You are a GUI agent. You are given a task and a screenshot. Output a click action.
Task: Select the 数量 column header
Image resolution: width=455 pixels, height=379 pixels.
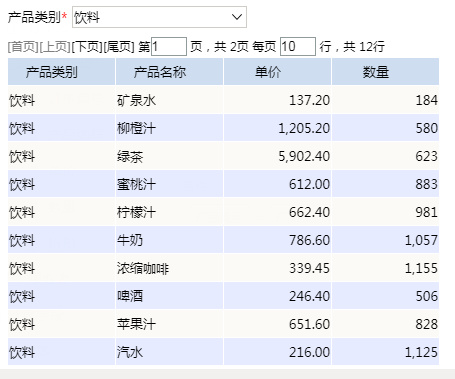[x=385, y=72]
